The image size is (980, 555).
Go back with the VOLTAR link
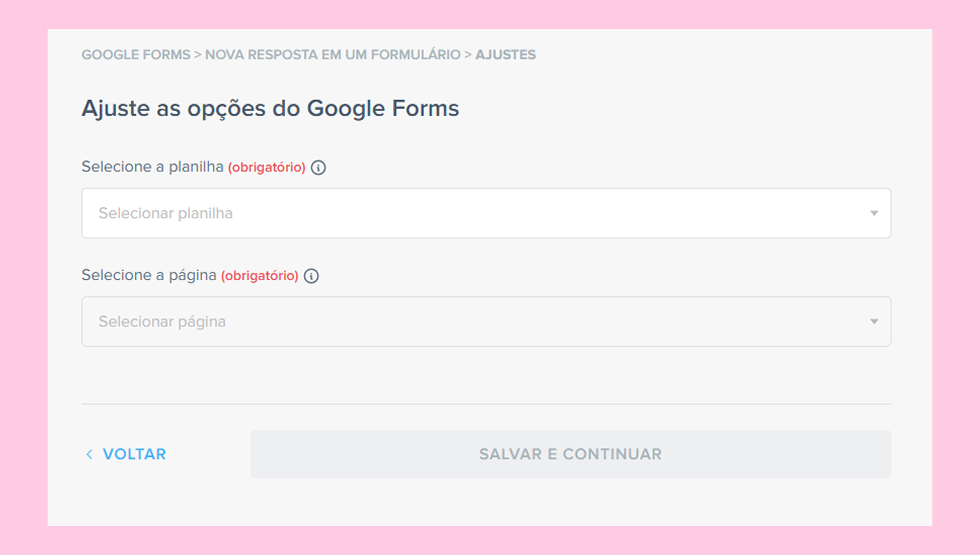(134, 454)
